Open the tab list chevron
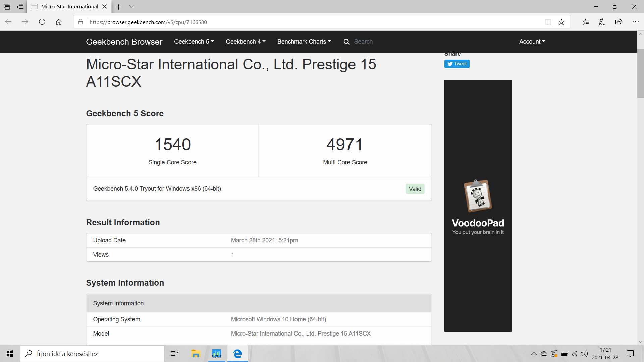644x362 pixels. point(131,7)
